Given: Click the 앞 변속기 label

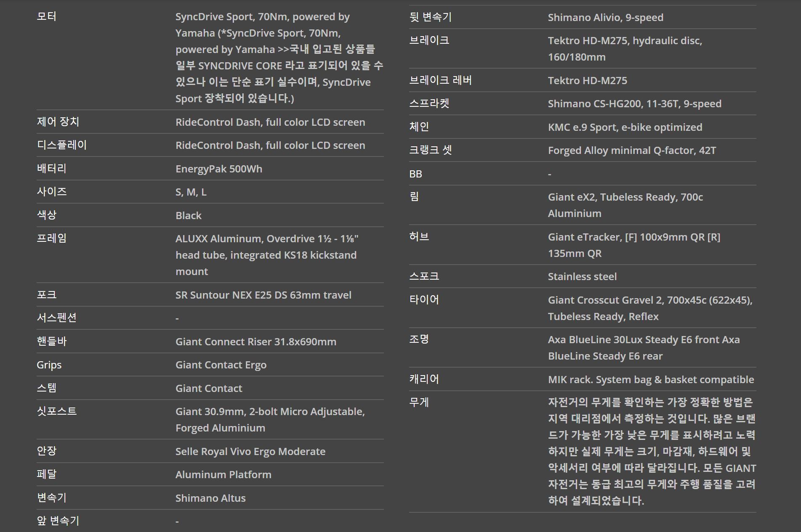Looking at the screenshot, I should 58,521.
